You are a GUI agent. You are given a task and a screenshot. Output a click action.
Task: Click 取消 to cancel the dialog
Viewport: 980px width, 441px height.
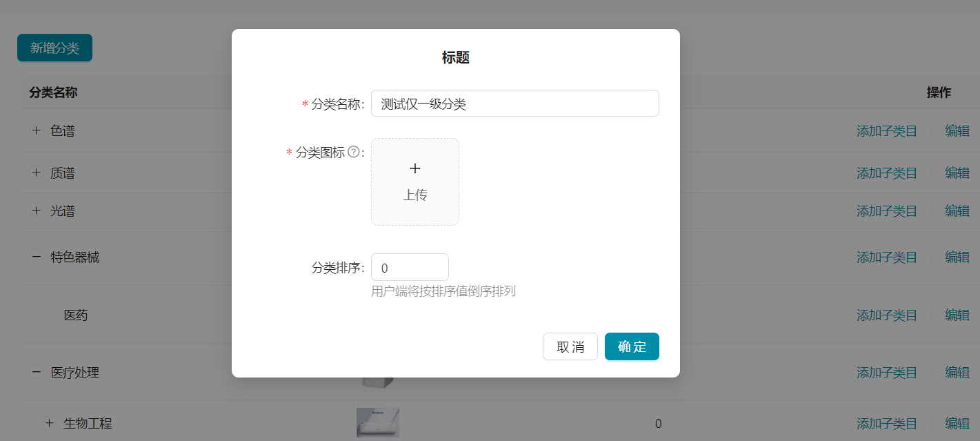(570, 346)
